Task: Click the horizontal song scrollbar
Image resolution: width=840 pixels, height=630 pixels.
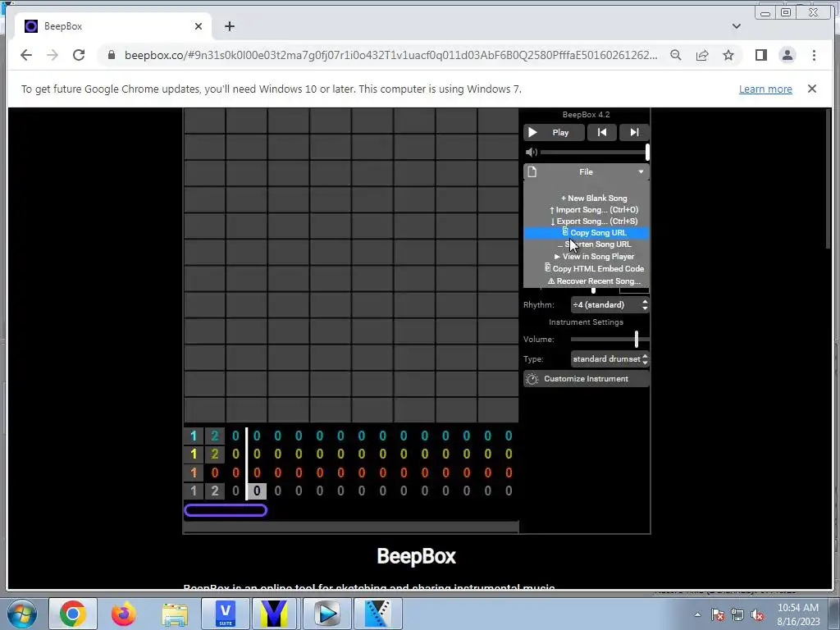Action: 351,527
